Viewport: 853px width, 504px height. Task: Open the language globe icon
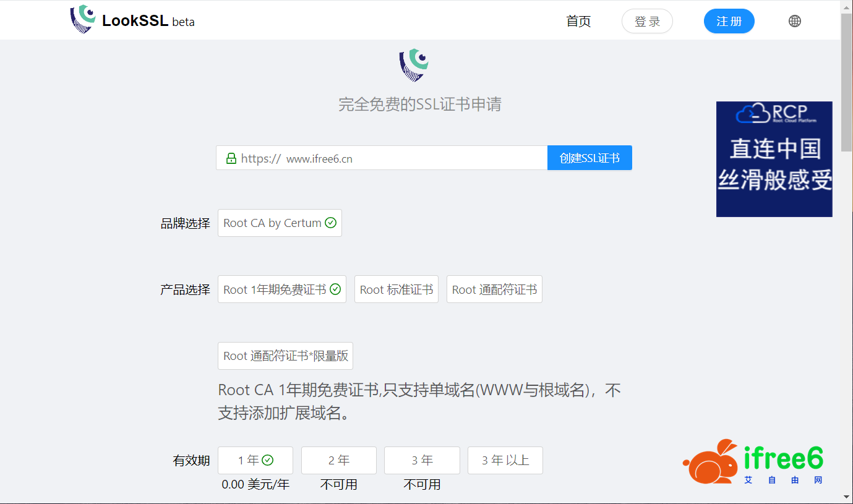[x=794, y=20]
